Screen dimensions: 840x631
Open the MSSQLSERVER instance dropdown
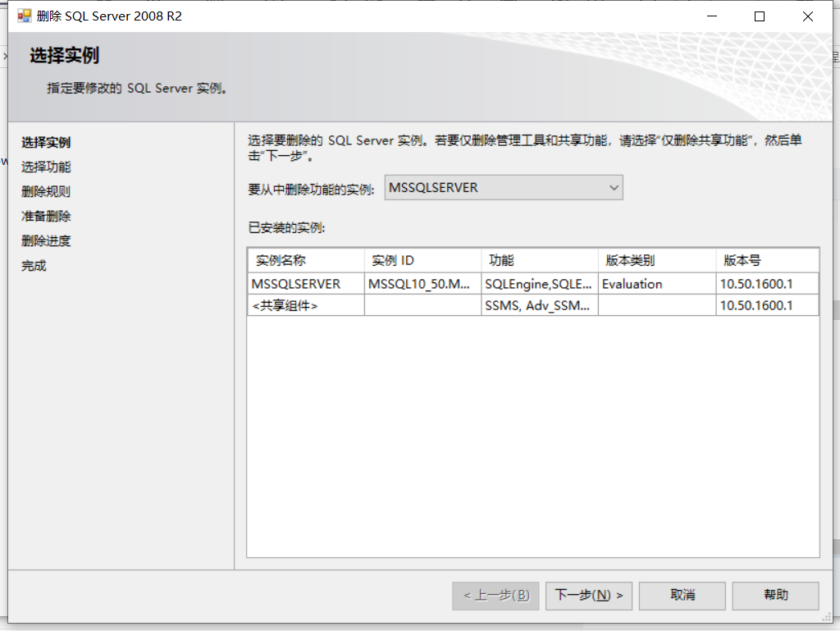504,187
